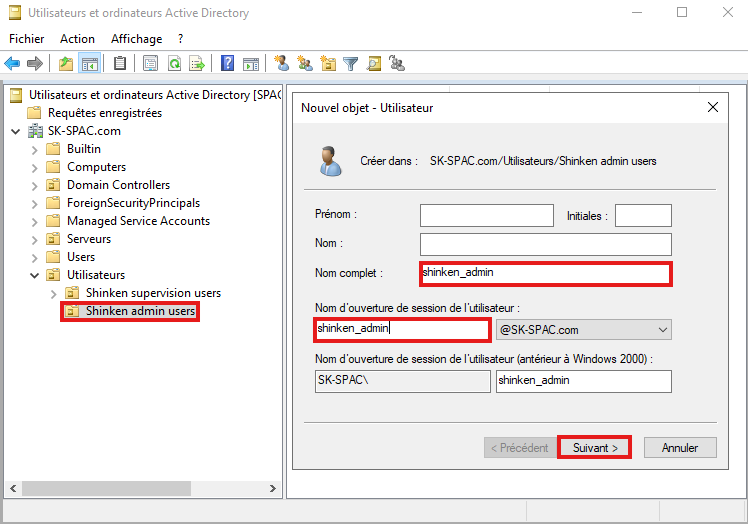Click the create new group toolbar icon
The image size is (748, 524).
(x=305, y=63)
